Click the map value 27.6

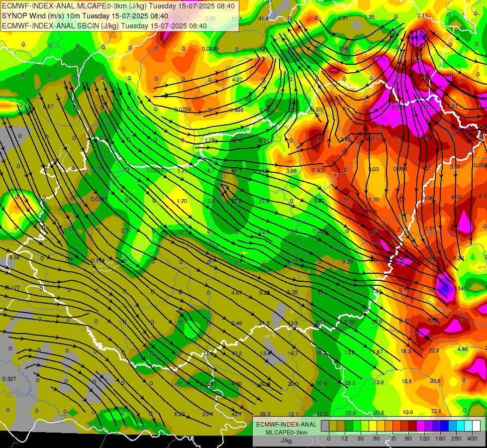pyautogui.click(x=264, y=201)
